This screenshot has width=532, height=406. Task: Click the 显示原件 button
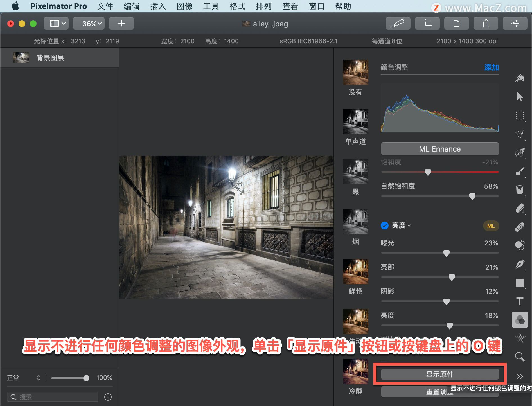440,374
